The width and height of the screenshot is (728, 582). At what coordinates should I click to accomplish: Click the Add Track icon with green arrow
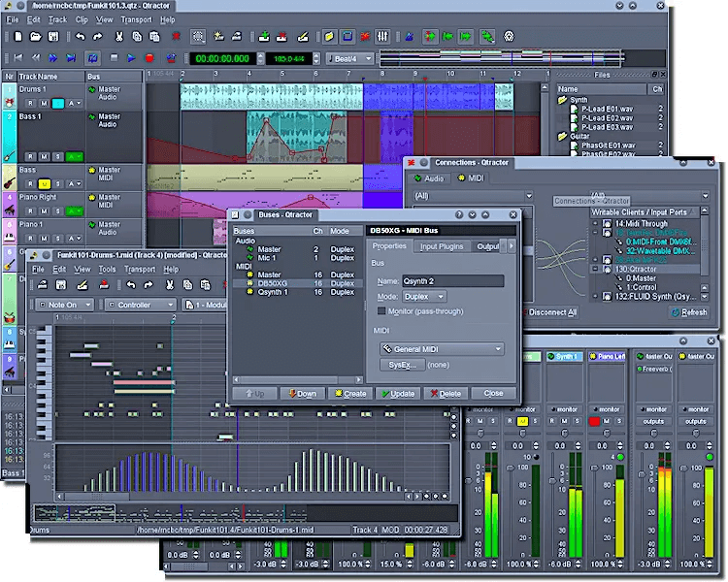(x=264, y=36)
